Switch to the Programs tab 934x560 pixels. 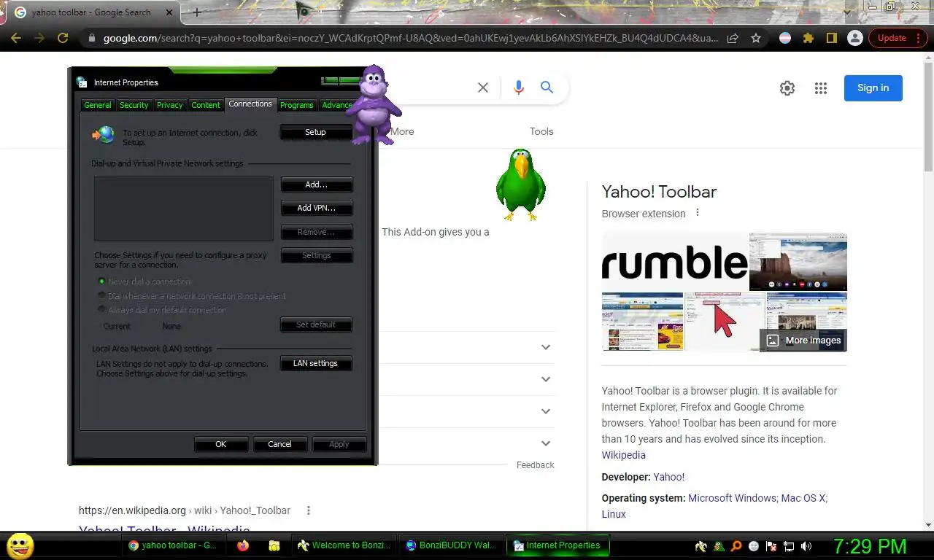297,105
